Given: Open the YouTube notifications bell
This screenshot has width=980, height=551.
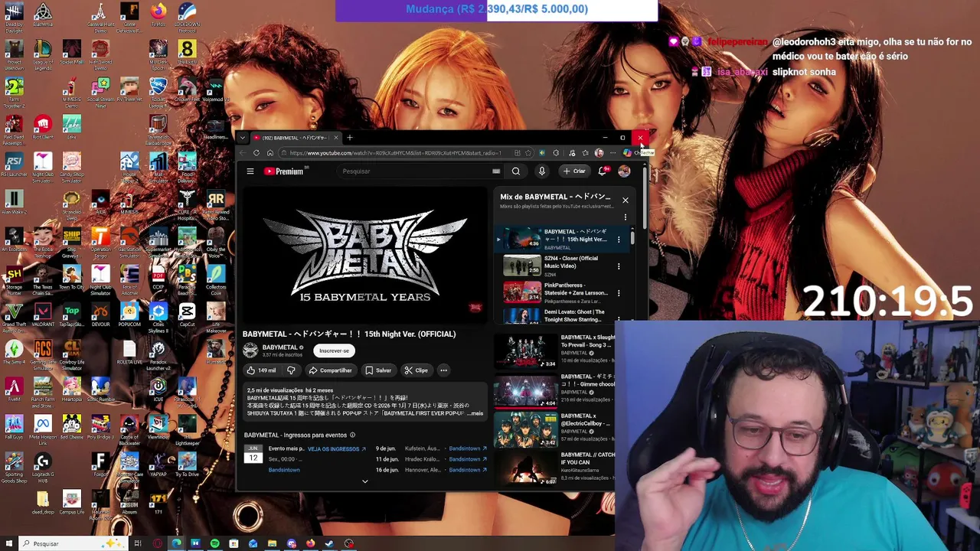Looking at the screenshot, I should (x=603, y=171).
